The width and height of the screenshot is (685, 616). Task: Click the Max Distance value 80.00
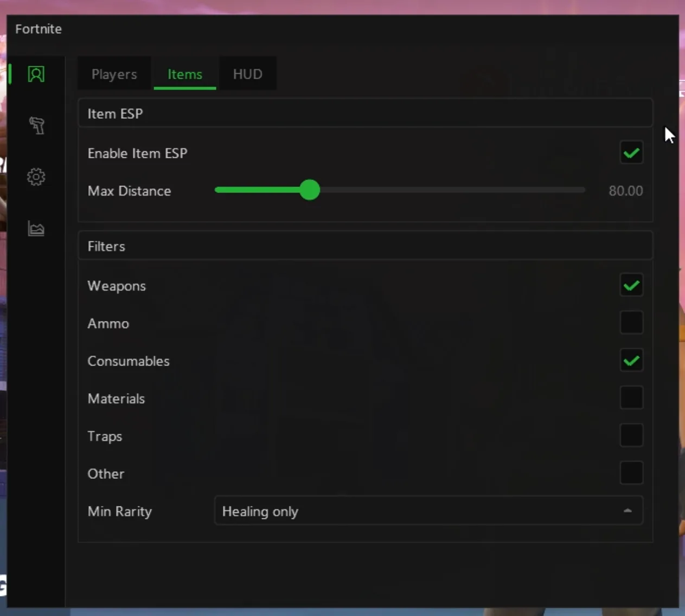click(625, 191)
